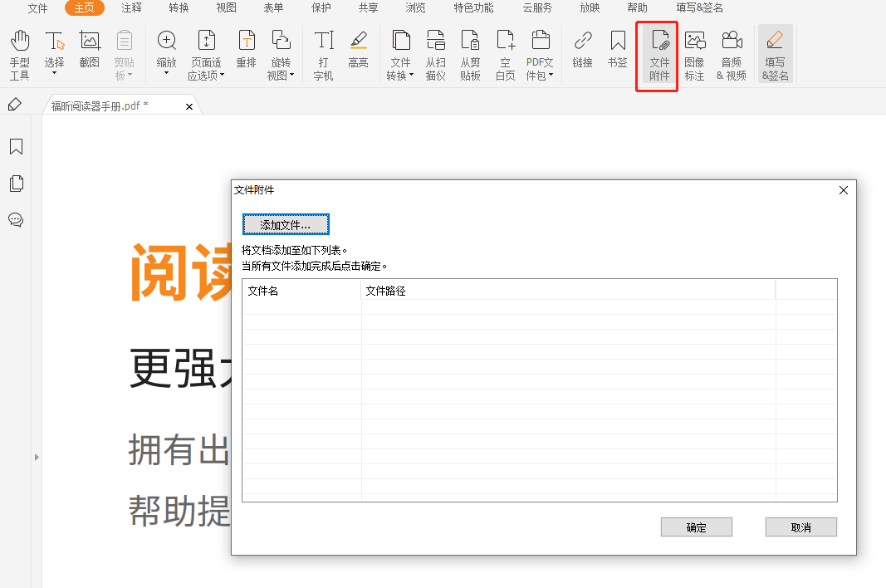Screen dimensions: 886x588
Task: Open the 视图 menu
Action: (225, 8)
